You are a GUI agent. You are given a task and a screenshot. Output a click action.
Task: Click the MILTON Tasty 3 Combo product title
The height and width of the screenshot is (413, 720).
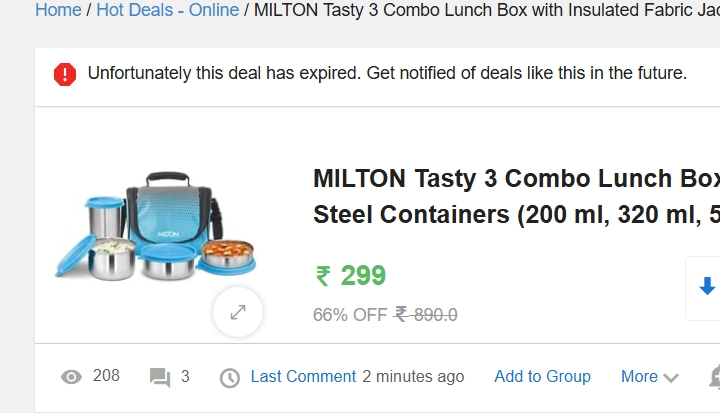pyautogui.click(x=516, y=196)
